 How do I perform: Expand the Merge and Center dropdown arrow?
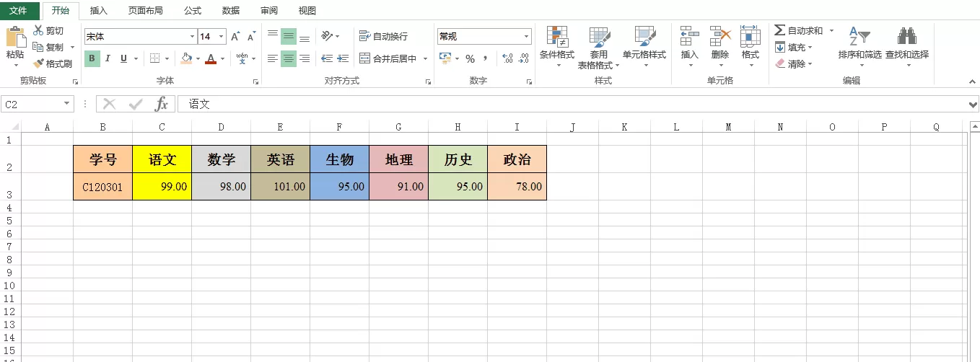(425, 58)
